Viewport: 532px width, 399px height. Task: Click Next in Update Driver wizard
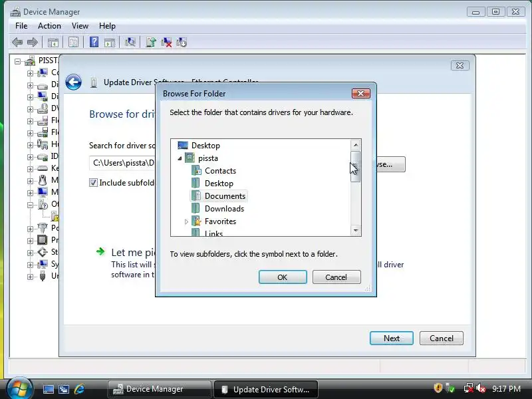point(392,338)
